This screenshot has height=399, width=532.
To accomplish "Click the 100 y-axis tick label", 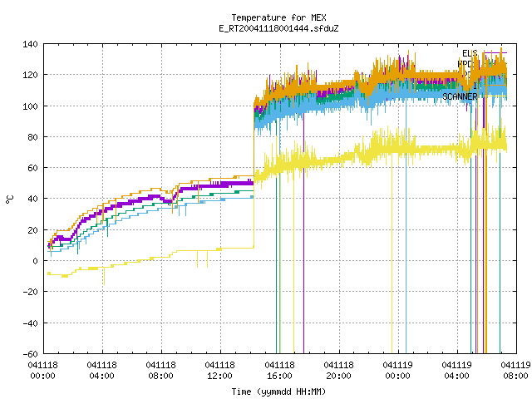I will 31,106.
